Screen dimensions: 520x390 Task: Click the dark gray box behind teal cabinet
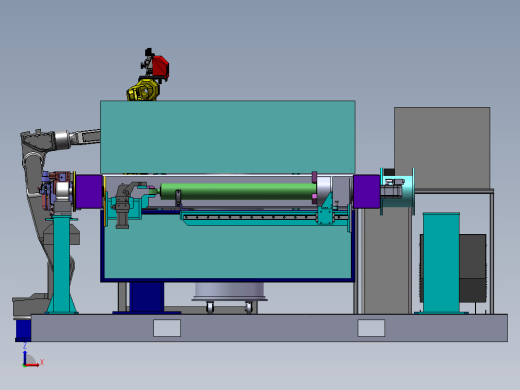coord(472,268)
